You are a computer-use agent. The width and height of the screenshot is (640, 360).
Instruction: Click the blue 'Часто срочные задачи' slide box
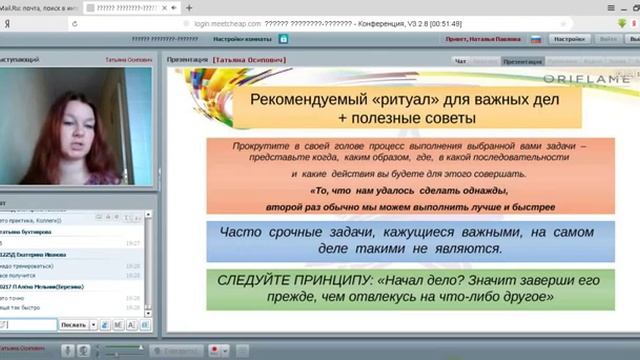(410, 241)
